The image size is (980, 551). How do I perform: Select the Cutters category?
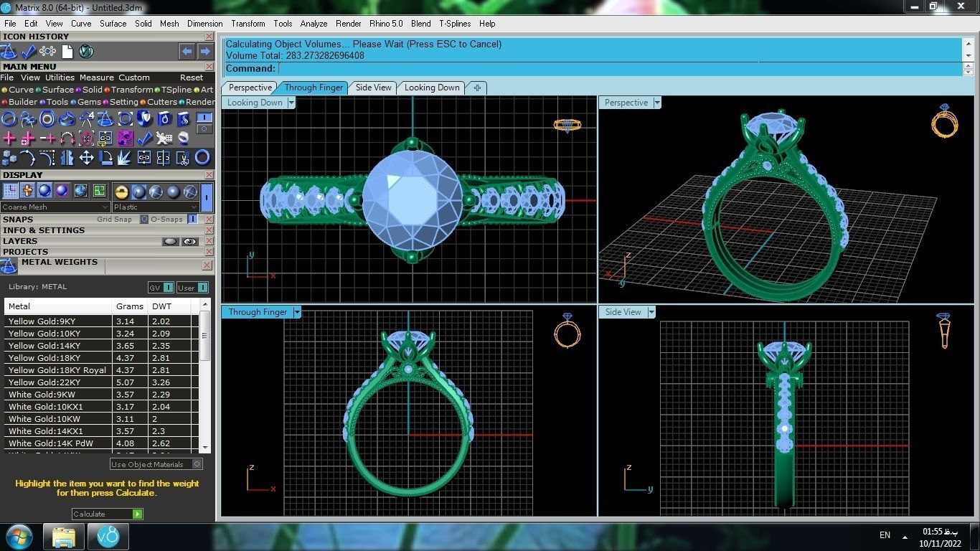pos(159,102)
